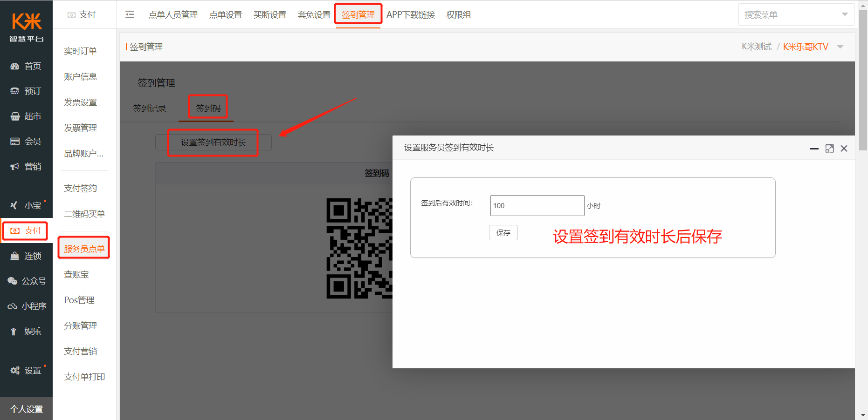This screenshot has height=420, width=868.
Task: Open 预订 booking icon in sidebar
Action: point(15,91)
